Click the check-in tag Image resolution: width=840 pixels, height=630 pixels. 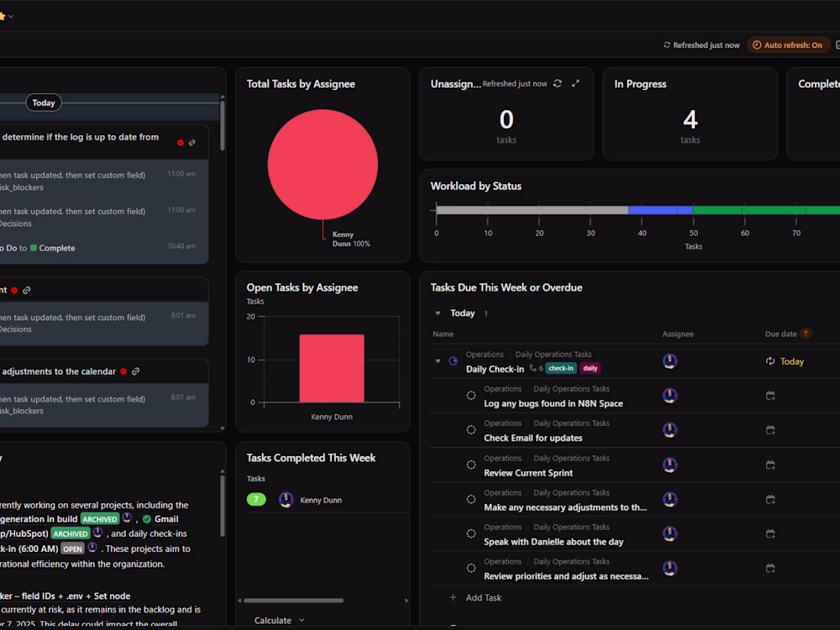(x=561, y=368)
